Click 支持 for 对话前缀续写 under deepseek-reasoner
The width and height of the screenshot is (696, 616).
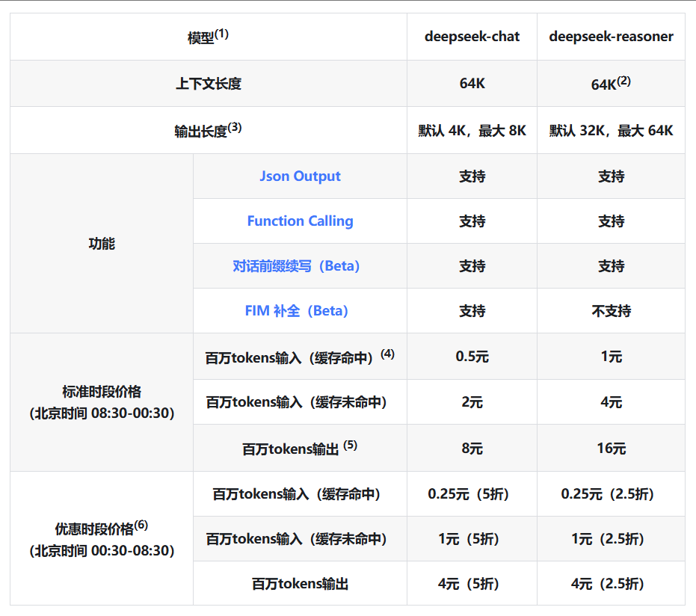click(x=611, y=266)
